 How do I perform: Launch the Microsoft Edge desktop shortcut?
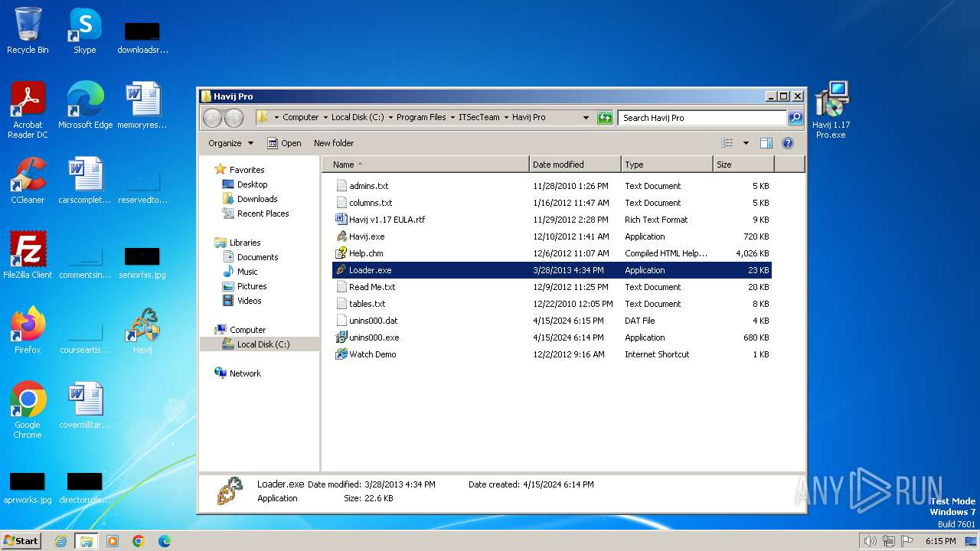85,106
